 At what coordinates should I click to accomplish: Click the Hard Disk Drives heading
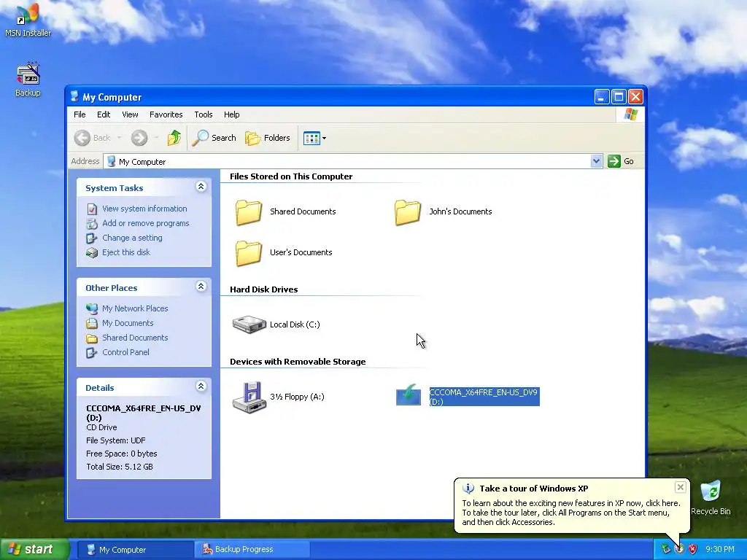point(263,289)
